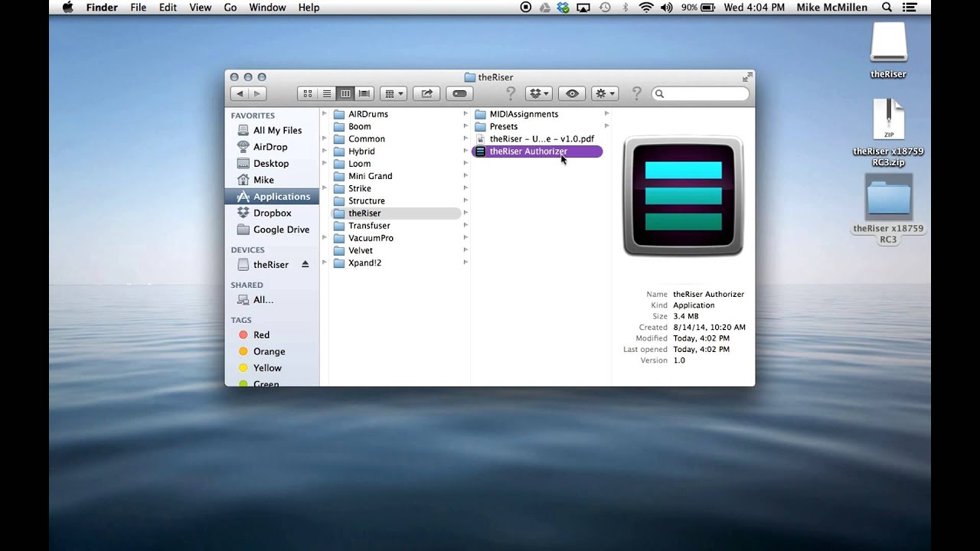Expand the Structure folder arrow
Screen dimensions: 980x551
465,201
